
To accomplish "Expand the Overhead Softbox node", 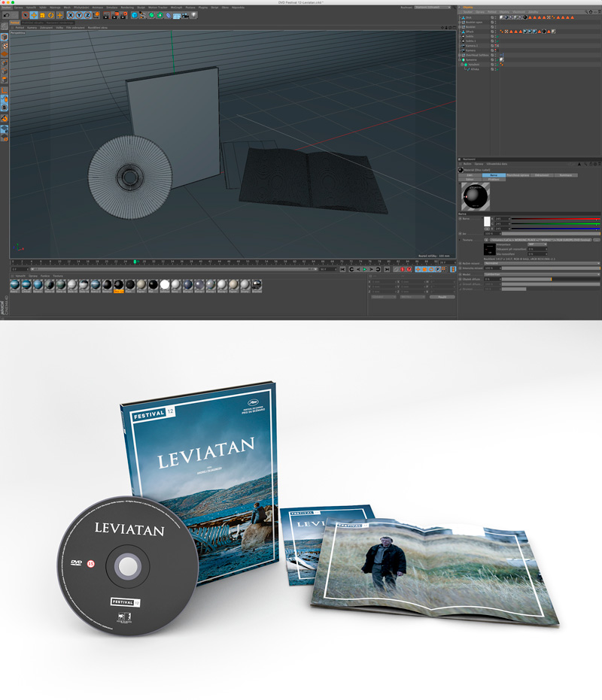I will point(460,55).
